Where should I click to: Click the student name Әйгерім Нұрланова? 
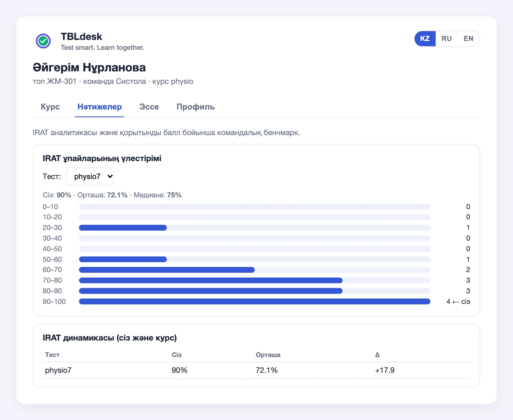(89, 67)
